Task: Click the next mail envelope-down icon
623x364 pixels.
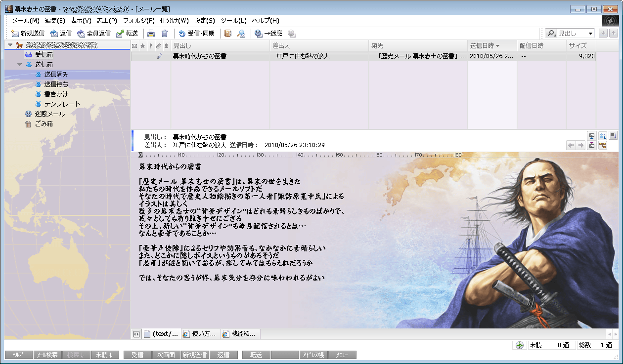Action: [x=592, y=145]
